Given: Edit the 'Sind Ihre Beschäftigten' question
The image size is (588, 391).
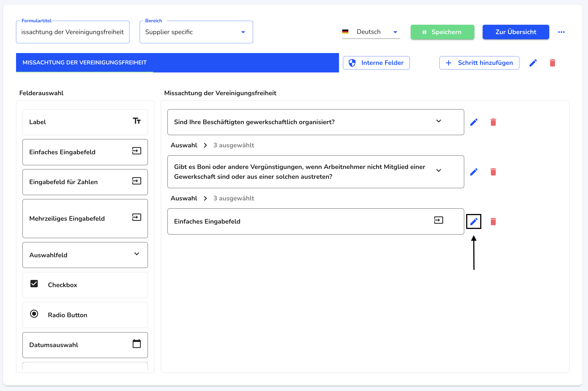Looking at the screenshot, I should tap(474, 122).
